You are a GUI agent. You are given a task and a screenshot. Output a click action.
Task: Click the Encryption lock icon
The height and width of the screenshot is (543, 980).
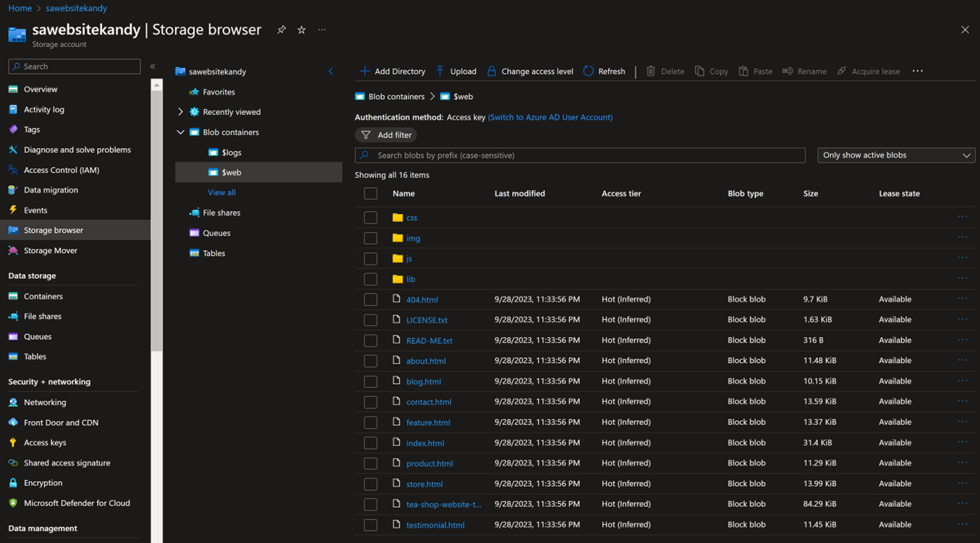[13, 483]
